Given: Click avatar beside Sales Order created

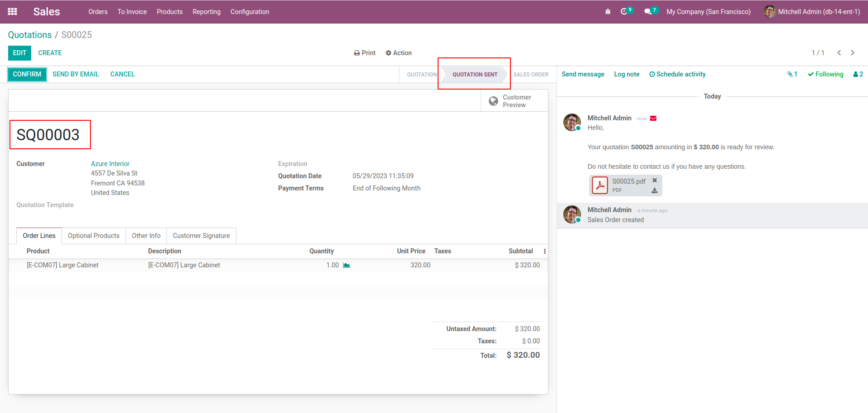Looking at the screenshot, I should click(572, 214).
